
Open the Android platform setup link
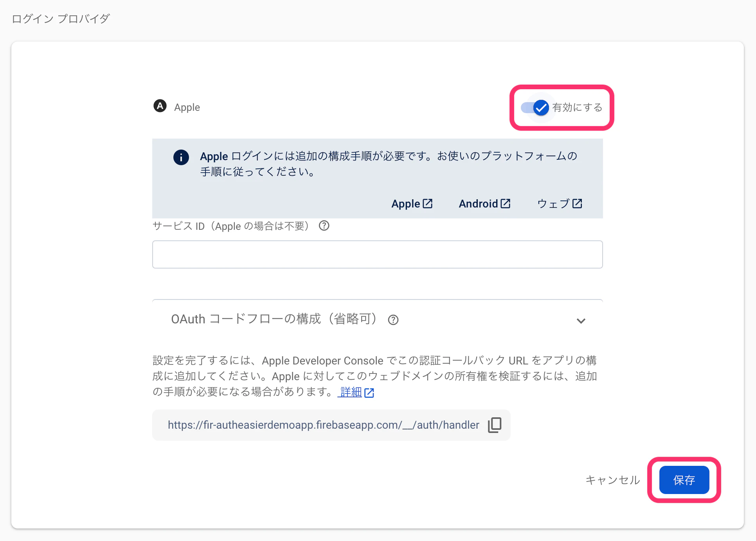pyautogui.click(x=484, y=204)
